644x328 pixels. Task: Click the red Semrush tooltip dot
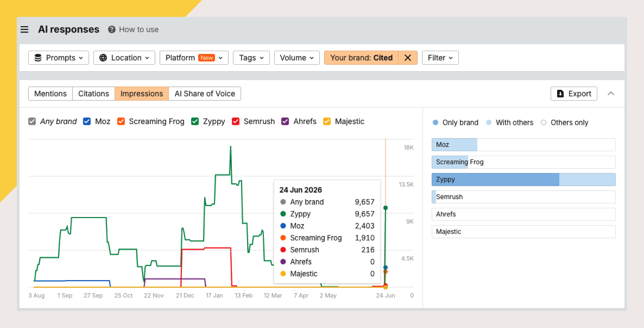coord(283,250)
